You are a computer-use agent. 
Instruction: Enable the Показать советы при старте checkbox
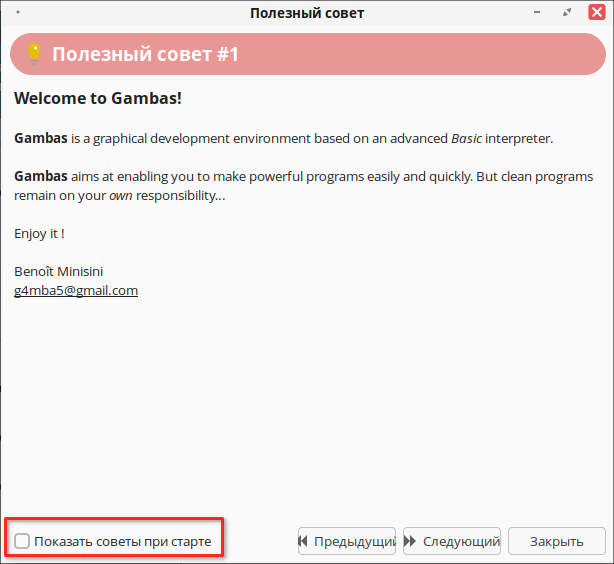pos(22,542)
